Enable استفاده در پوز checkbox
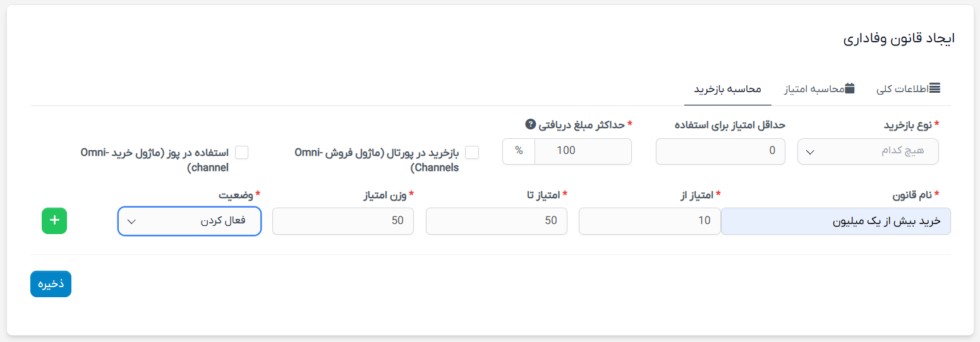 pos(241,152)
